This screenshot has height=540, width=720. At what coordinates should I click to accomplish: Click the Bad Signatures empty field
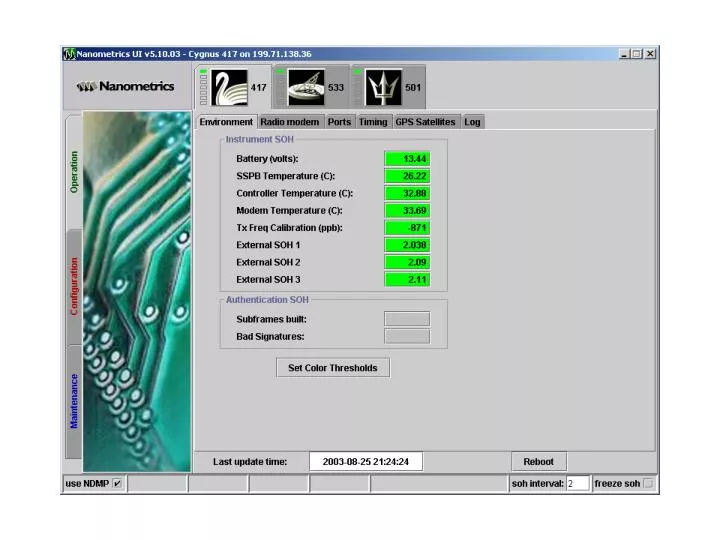click(407, 337)
